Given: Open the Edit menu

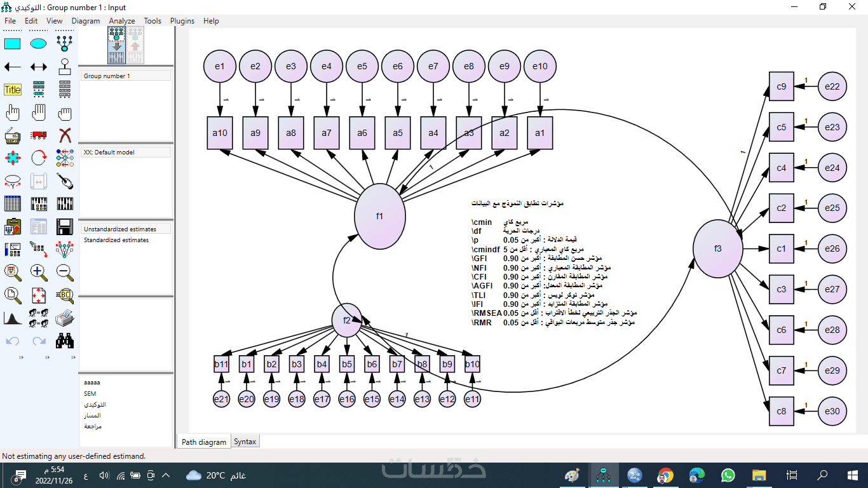Looking at the screenshot, I should 31,21.
